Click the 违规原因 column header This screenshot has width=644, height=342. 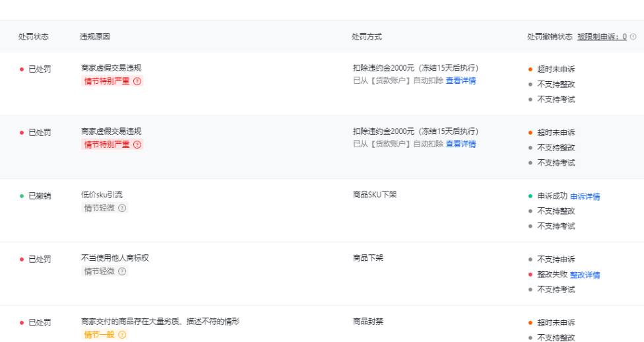click(x=94, y=37)
